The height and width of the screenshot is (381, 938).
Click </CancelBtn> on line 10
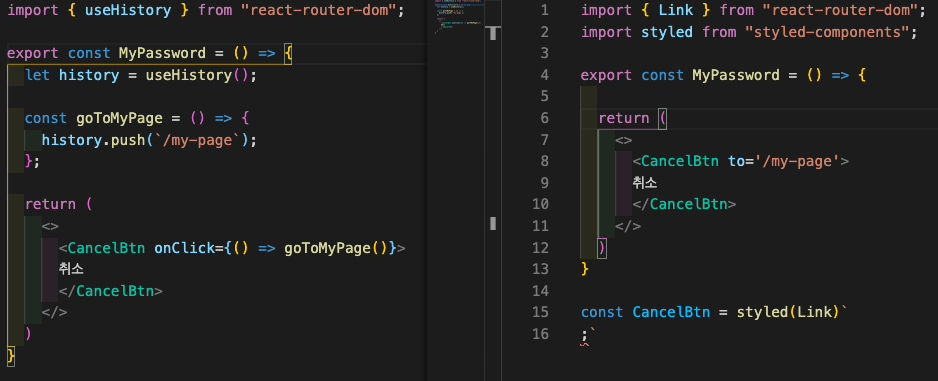684,204
